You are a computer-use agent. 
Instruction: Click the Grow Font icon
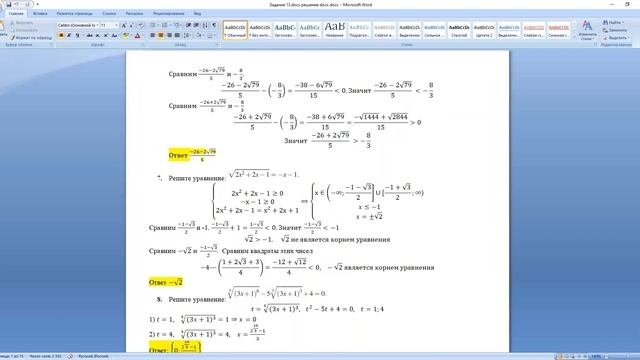click(x=124, y=25)
